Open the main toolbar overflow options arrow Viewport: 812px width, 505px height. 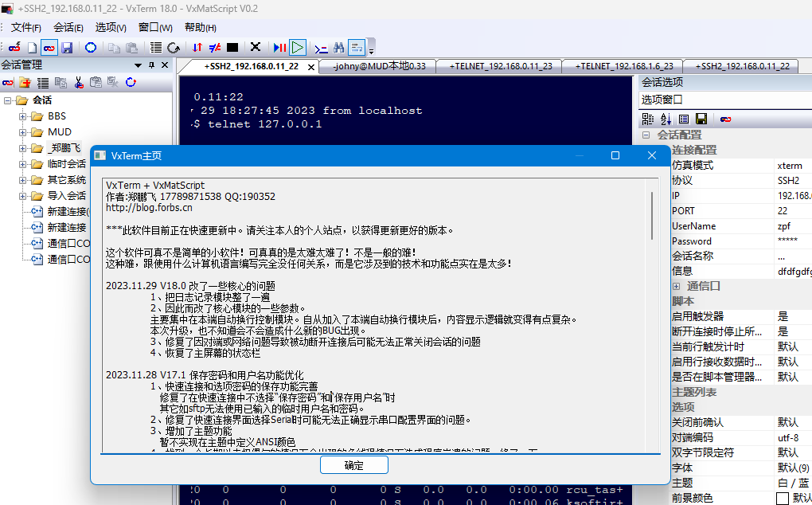(x=371, y=51)
